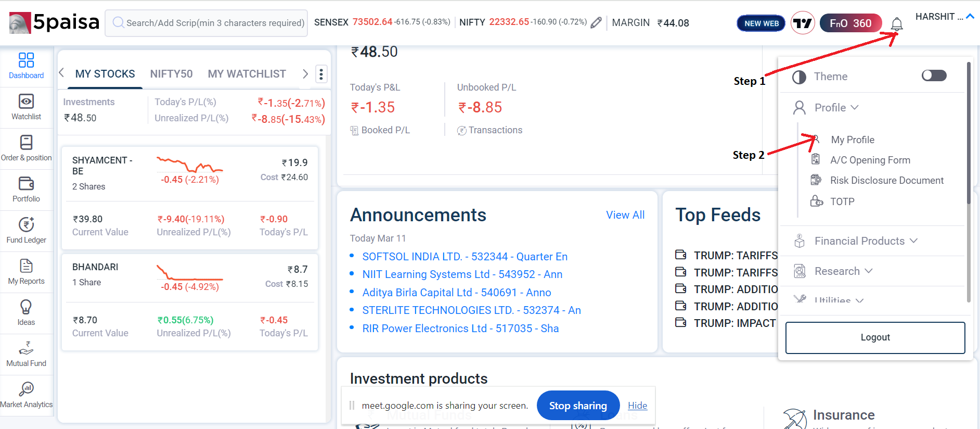Switch to MY STOCKS tab
This screenshot has width=980, height=429.
pyautogui.click(x=105, y=74)
